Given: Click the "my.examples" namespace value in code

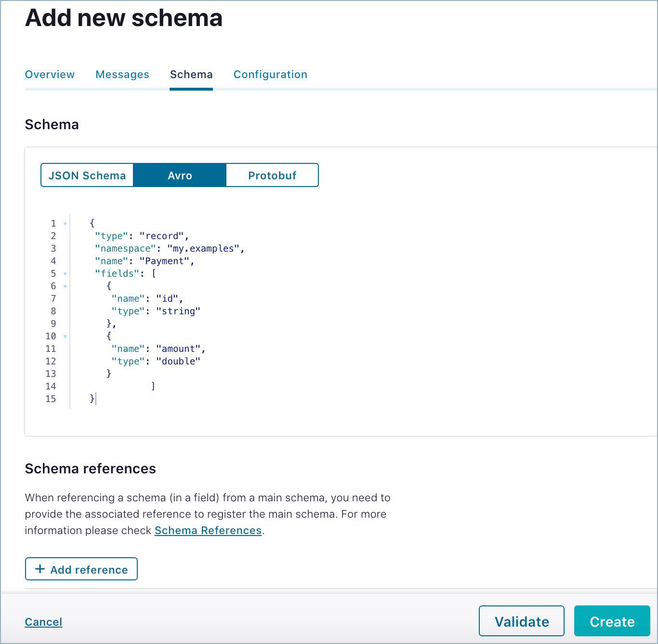Looking at the screenshot, I should pyautogui.click(x=203, y=249).
